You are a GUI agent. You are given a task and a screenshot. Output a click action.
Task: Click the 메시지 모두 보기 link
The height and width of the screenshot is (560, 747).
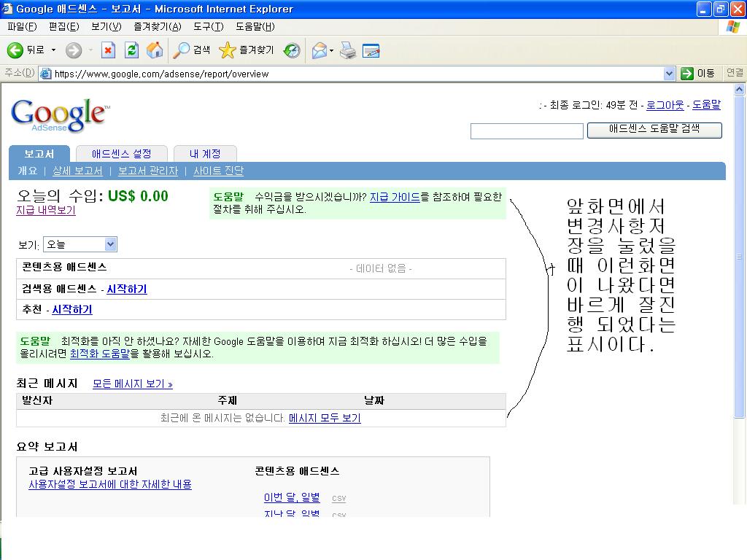(x=325, y=418)
